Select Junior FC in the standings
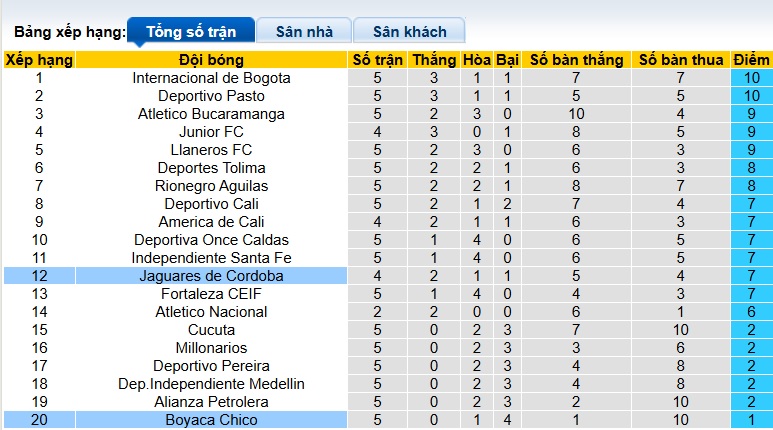Viewport: 773px width, 430px height. coord(211,132)
